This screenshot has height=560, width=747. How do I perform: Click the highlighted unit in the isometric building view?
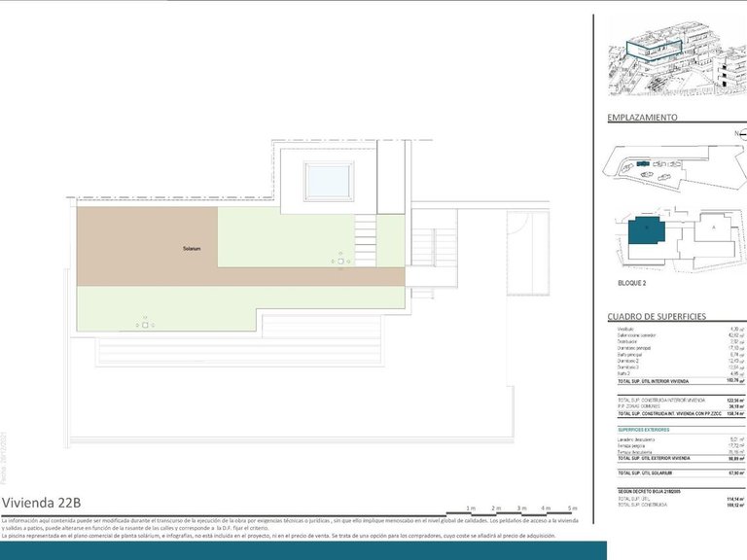tap(654, 51)
